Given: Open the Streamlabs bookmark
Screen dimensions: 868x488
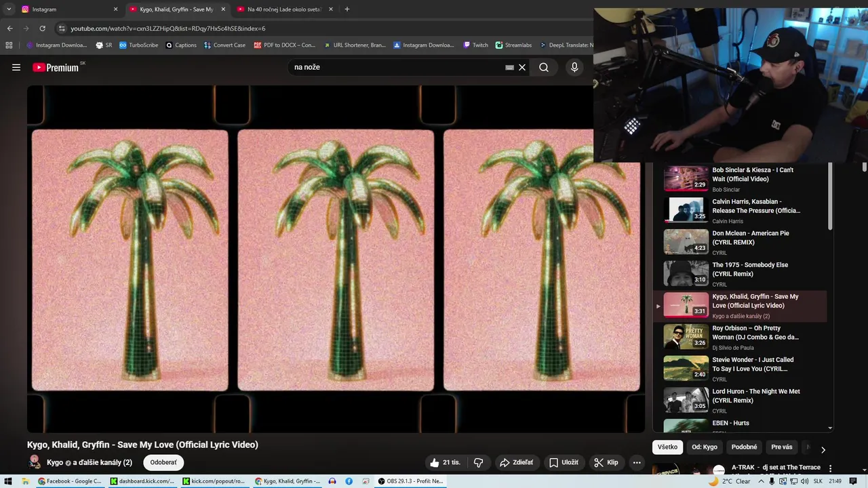Looking at the screenshot, I should point(513,45).
